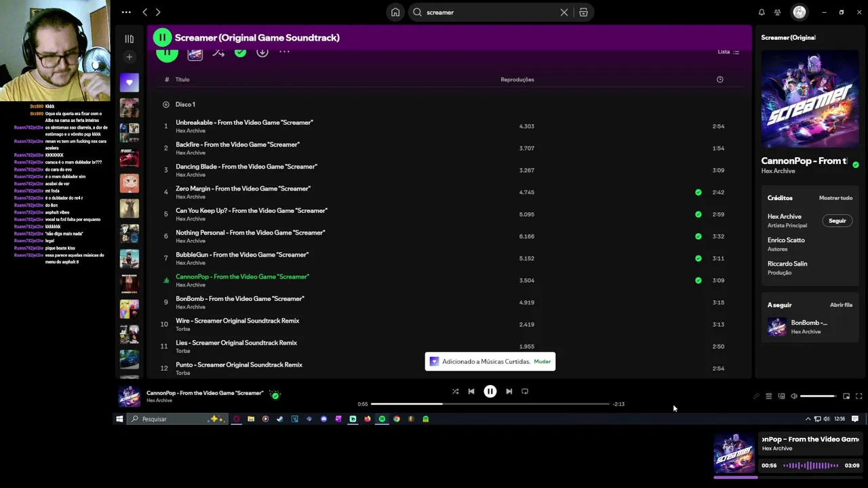868x488 pixels.
Task: Toggle liked checkmark in now-playing panel
Action: [855, 165]
